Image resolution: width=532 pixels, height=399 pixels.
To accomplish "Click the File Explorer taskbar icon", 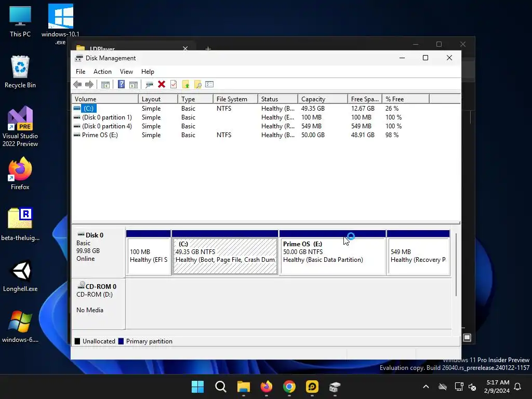I will pyautogui.click(x=244, y=387).
